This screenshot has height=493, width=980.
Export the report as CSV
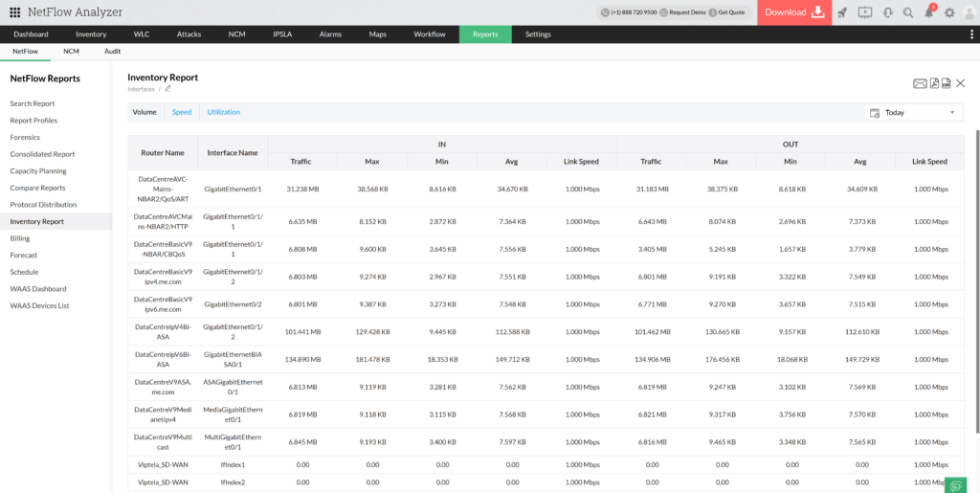tap(946, 83)
